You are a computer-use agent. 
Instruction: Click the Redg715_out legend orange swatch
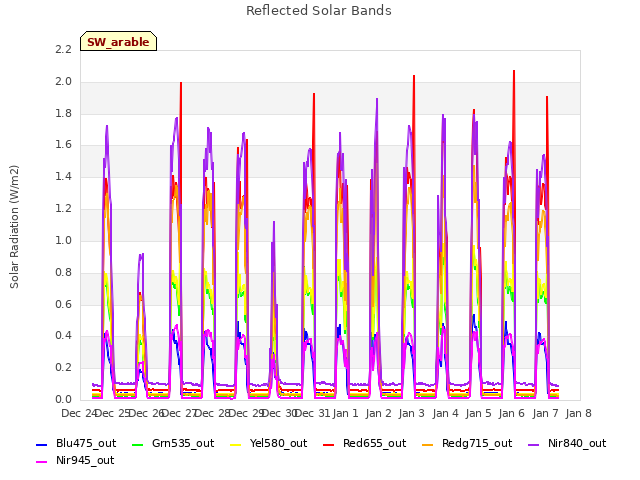(x=428, y=444)
